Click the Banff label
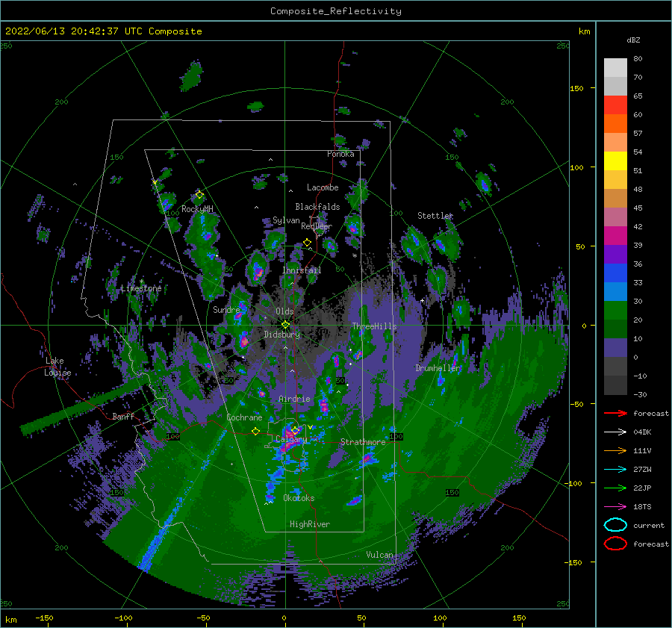Viewport: 672px width, 628px height. (x=123, y=416)
